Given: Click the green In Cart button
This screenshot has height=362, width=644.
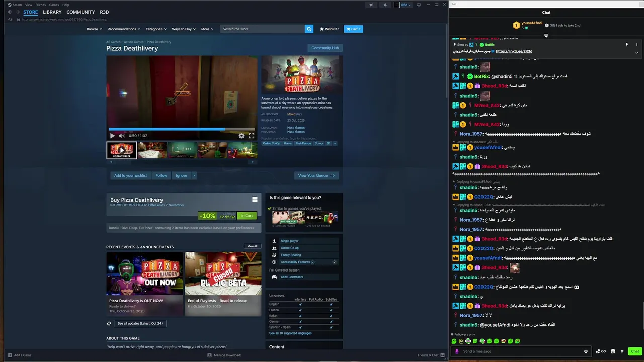Looking at the screenshot, I should pos(247,216).
